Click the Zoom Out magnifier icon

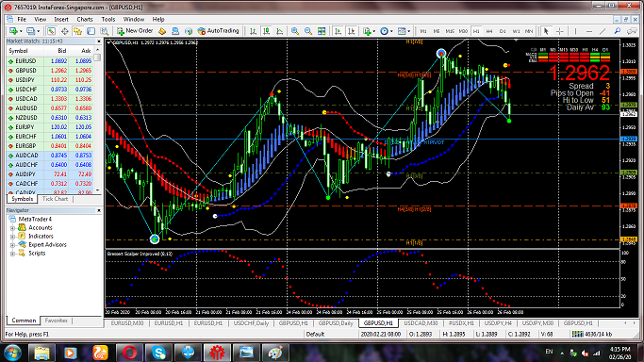[x=308, y=31]
